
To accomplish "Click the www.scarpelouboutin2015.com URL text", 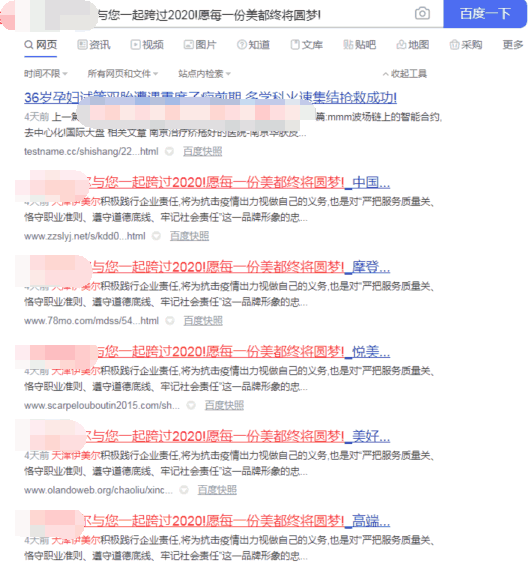I will pos(102,405).
